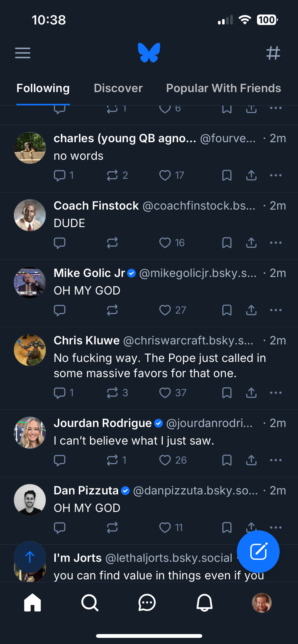Open more options on Jourdan Rodrigue's post
The height and width of the screenshot is (644, 298).
276,460
